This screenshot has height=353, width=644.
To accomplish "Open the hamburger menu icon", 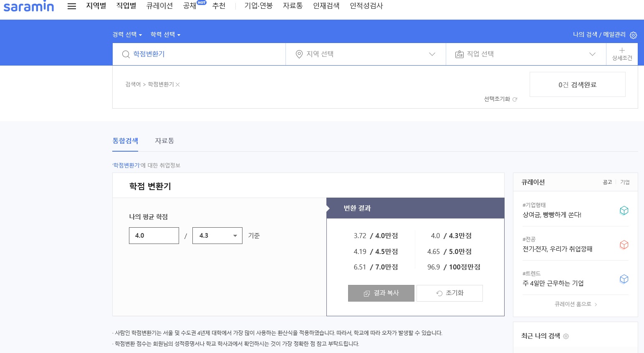I will pyautogui.click(x=72, y=6).
